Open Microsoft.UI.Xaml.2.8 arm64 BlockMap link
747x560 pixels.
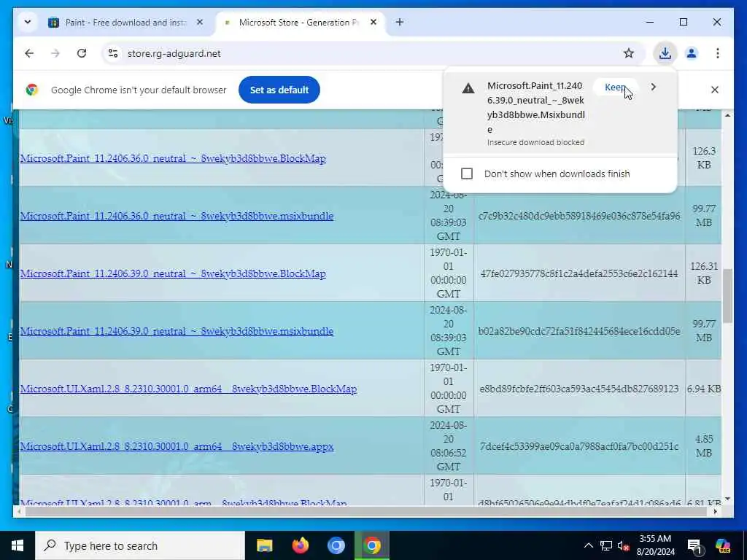click(189, 389)
